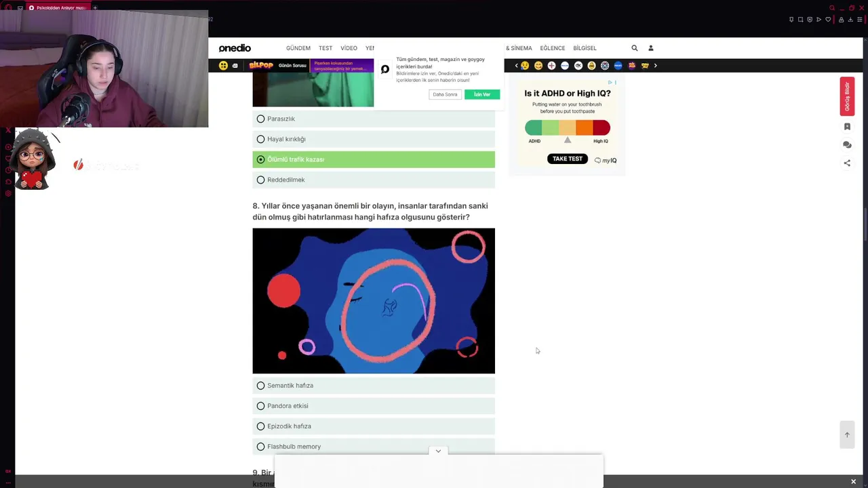Open the VİDEO menu item

[x=349, y=48]
